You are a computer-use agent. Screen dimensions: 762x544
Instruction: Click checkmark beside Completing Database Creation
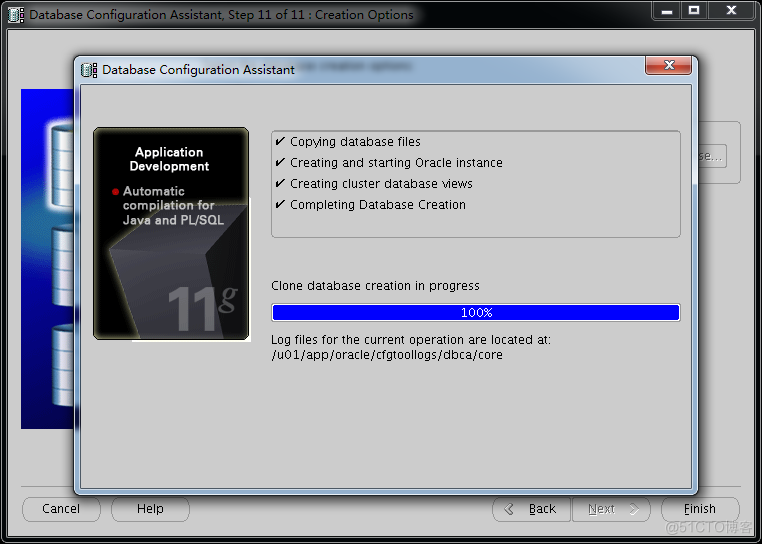point(280,204)
